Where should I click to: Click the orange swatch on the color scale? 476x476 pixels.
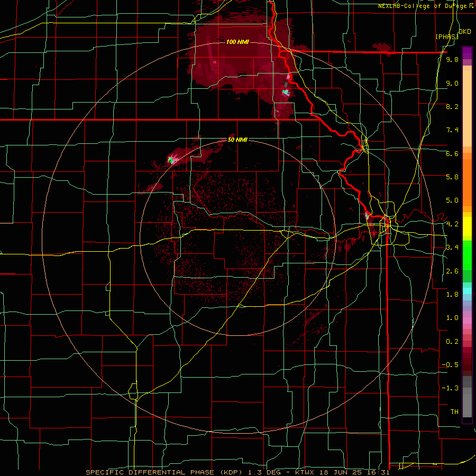click(467, 182)
